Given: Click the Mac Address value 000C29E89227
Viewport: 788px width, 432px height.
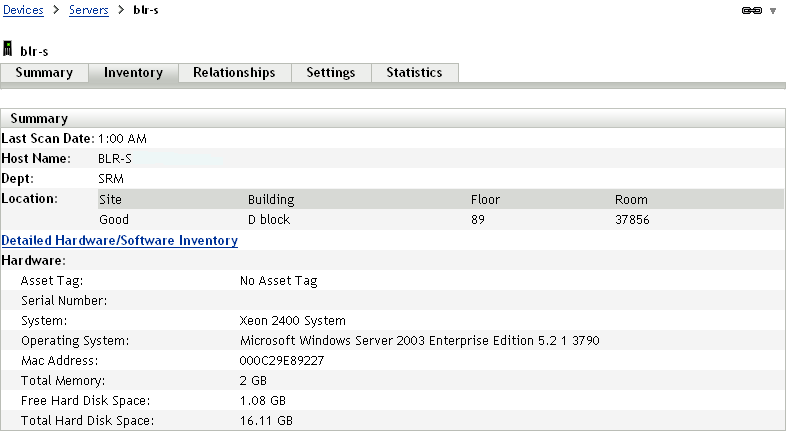Looking at the screenshot, I should (x=281, y=360).
